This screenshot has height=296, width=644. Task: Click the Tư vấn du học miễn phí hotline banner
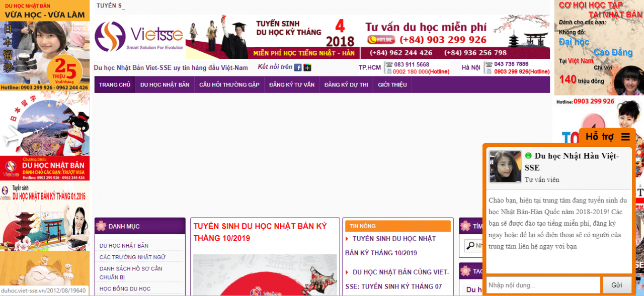pyautogui.click(x=455, y=37)
